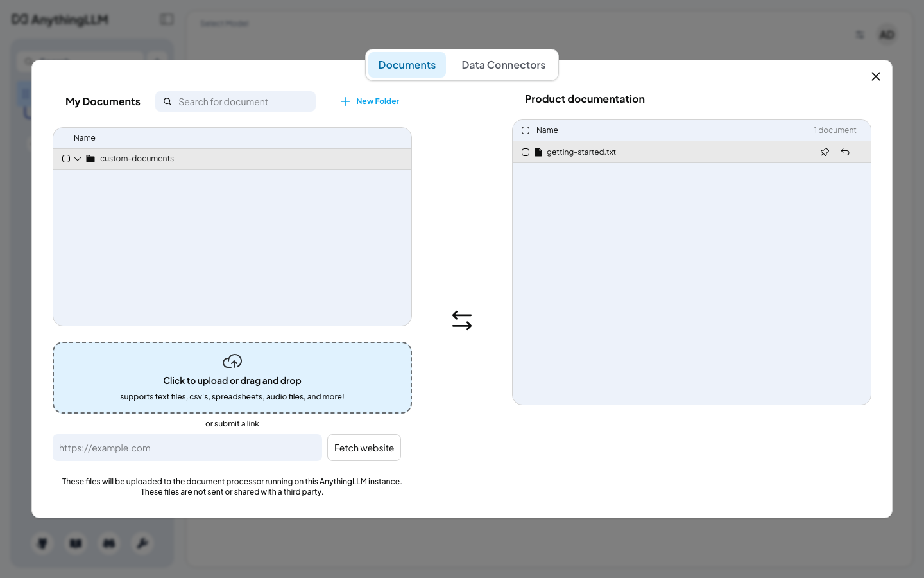
Task: Click the swap arrows icon between panels
Action: click(462, 320)
